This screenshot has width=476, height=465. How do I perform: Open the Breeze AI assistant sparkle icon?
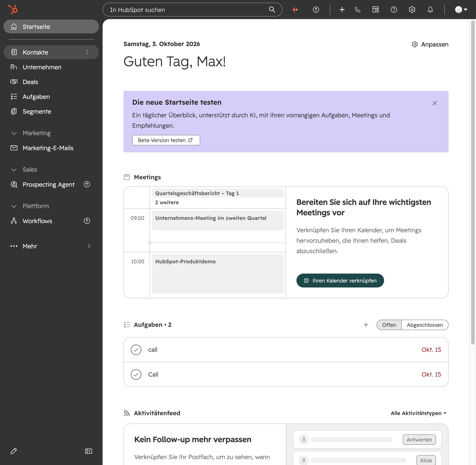(295, 10)
